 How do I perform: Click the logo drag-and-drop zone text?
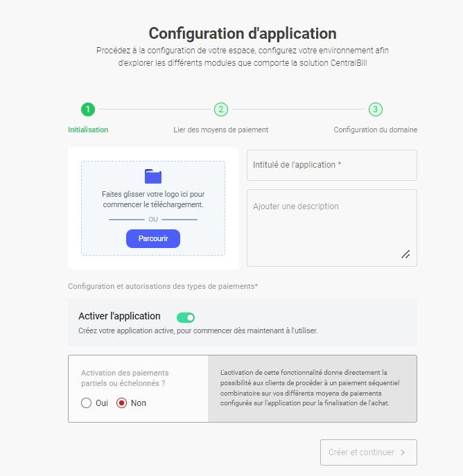(152, 200)
